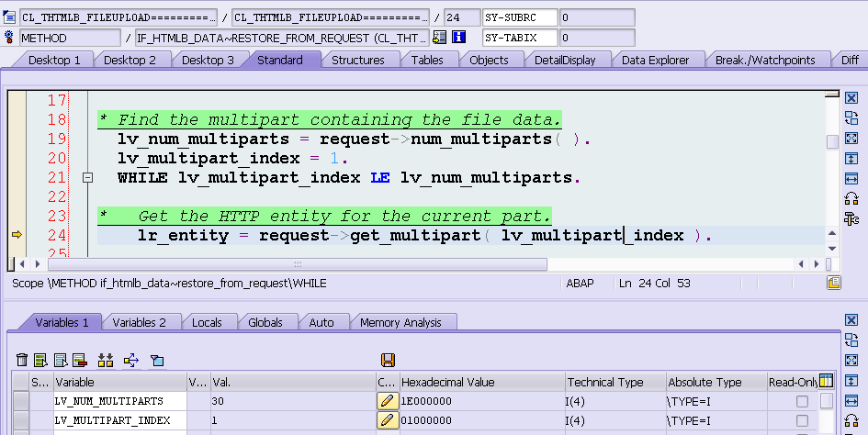Click the headset services icon beside variables panel
The image size is (868, 435).
(x=851, y=420)
